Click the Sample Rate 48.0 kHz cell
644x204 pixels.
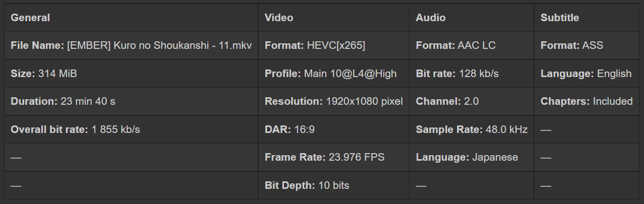click(472, 129)
